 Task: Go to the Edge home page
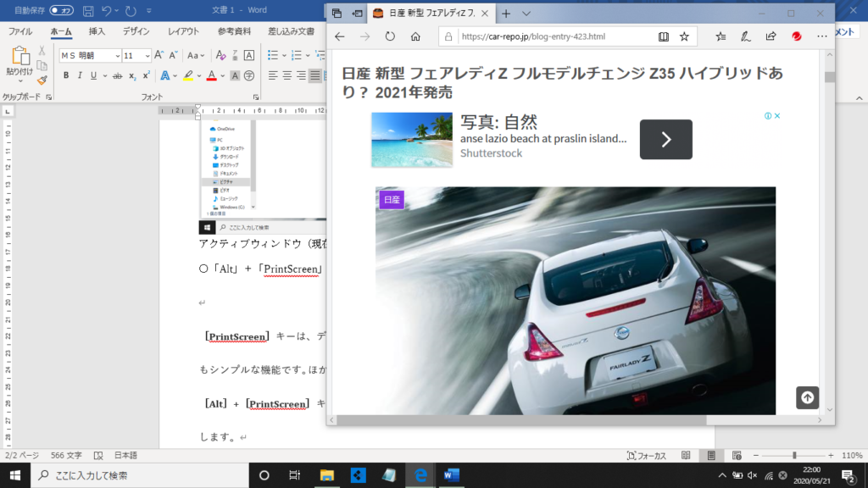415,36
